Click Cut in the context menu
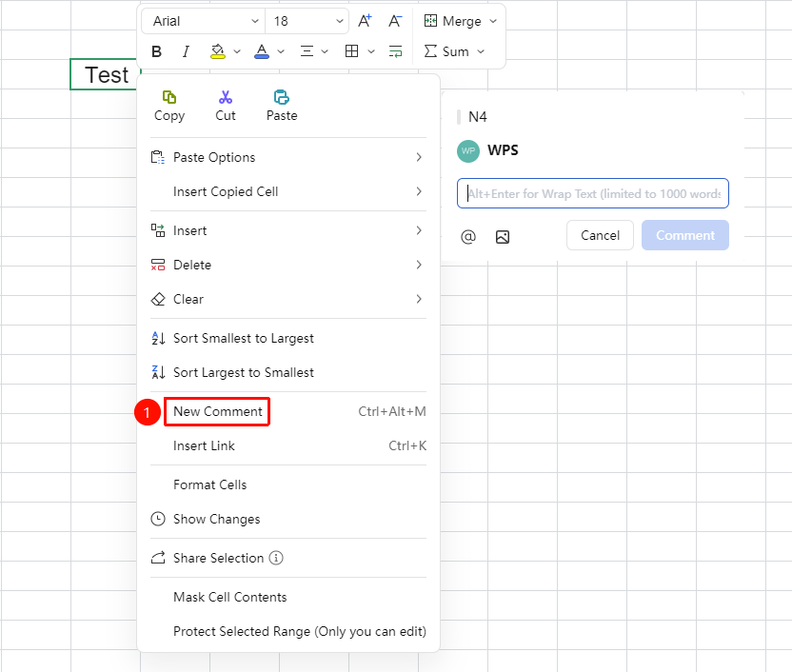Image resolution: width=792 pixels, height=672 pixels. tap(226, 106)
